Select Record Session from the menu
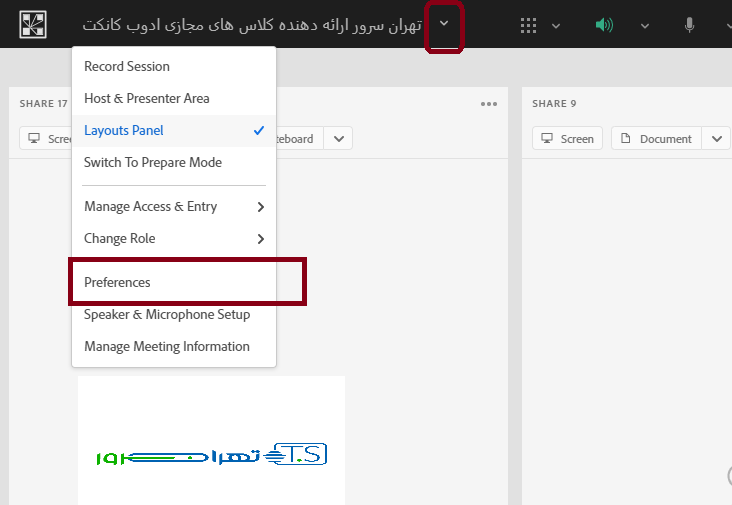This screenshot has height=505, width=732. click(127, 66)
